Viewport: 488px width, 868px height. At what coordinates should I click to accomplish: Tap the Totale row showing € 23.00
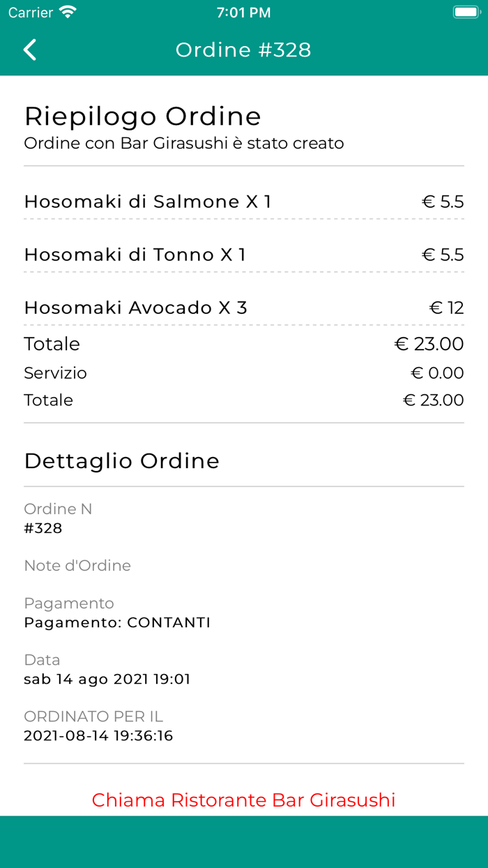243,343
